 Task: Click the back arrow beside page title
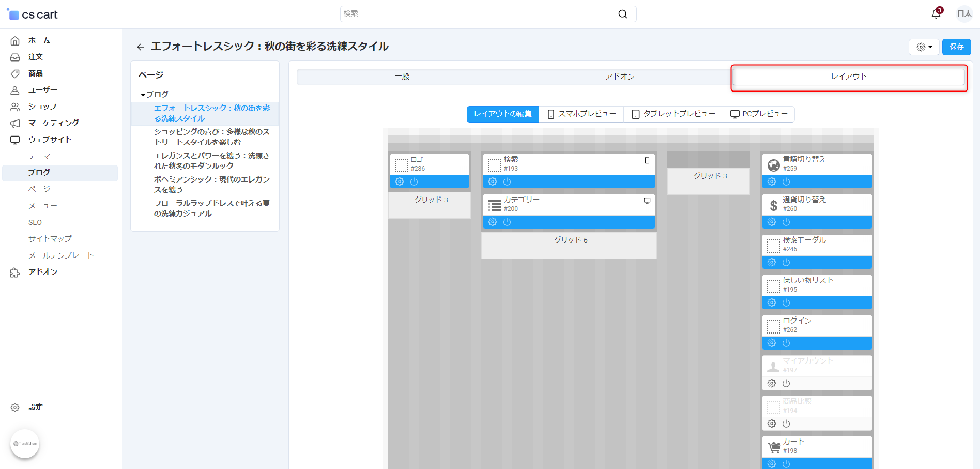tap(140, 47)
